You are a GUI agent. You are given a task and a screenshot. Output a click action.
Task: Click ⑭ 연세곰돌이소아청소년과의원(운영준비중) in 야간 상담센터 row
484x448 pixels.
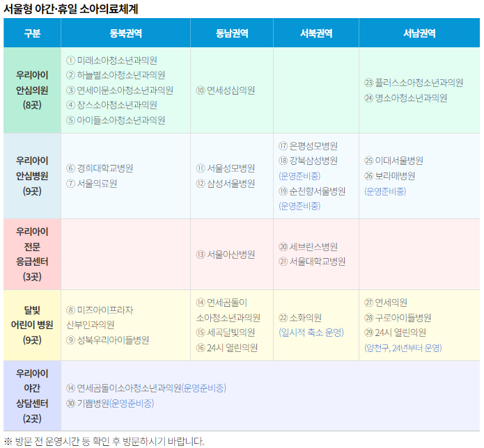[146, 387]
